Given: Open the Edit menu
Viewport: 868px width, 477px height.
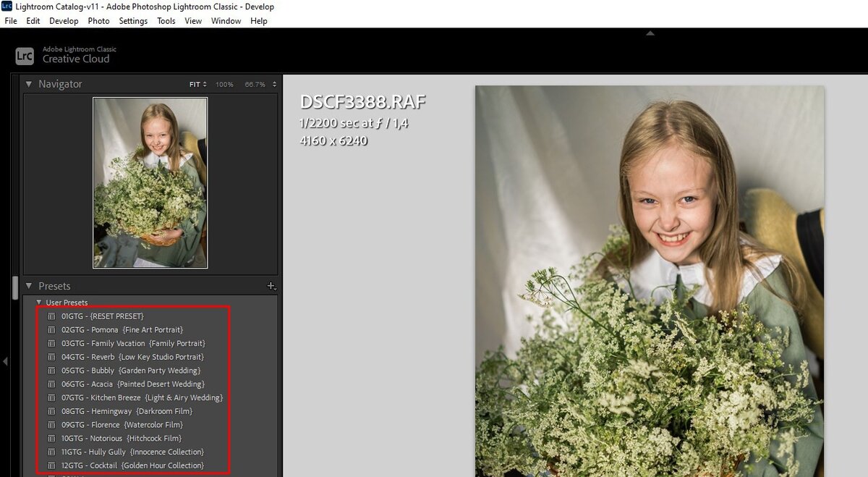Looking at the screenshot, I should (33, 21).
